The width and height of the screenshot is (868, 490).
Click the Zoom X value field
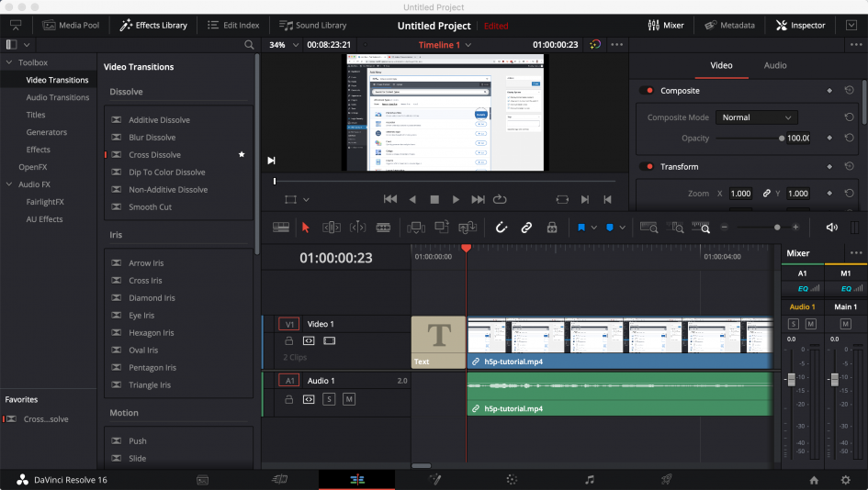point(740,194)
